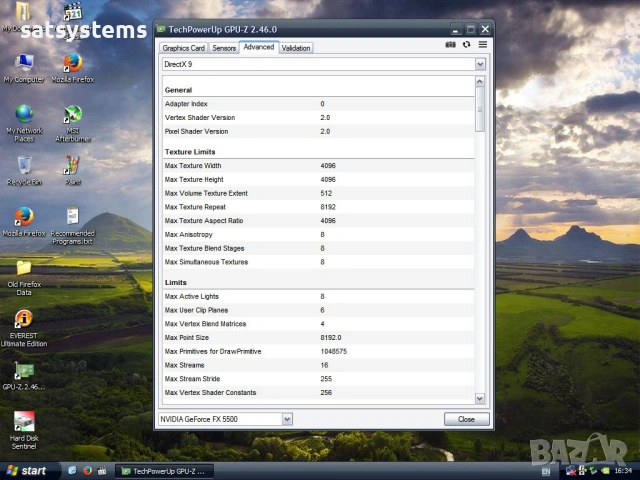Select the Max Texture Repeat row

[318, 207]
